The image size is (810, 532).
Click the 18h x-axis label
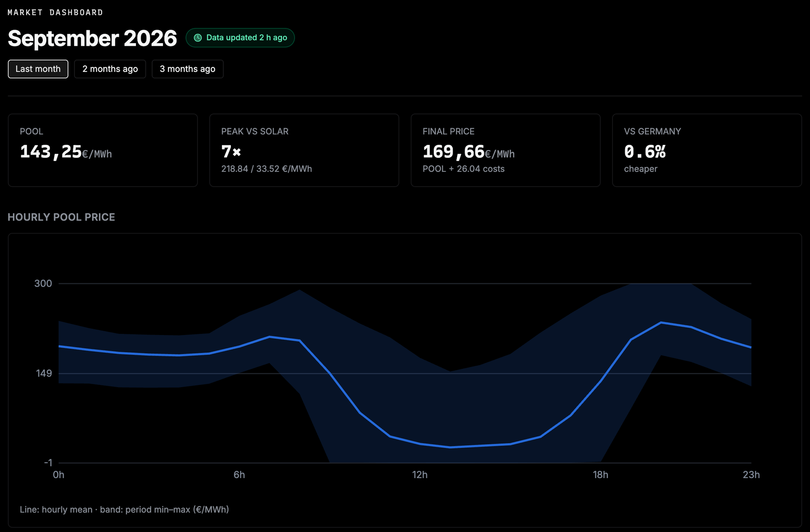click(601, 475)
